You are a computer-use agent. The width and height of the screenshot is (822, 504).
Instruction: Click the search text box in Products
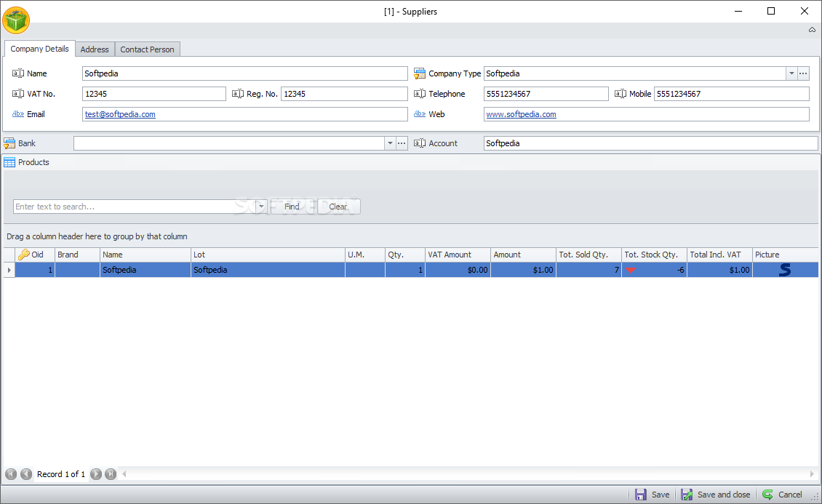[134, 207]
